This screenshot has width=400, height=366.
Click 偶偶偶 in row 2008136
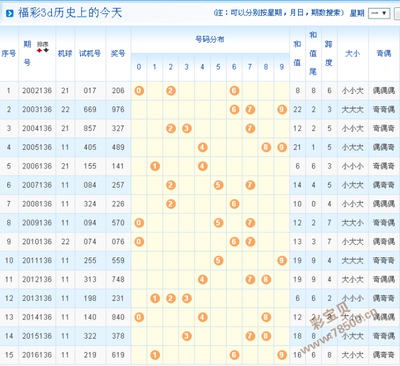point(384,204)
